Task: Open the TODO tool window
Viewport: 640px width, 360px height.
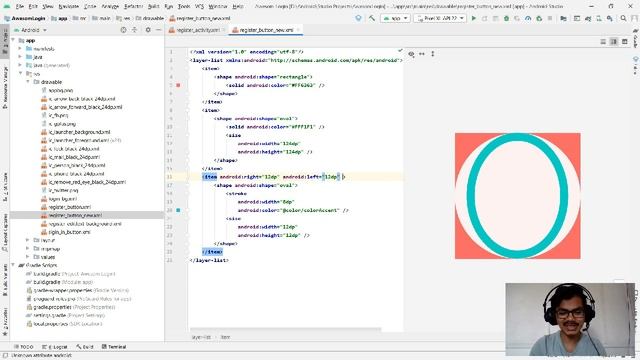Action: 23,347
